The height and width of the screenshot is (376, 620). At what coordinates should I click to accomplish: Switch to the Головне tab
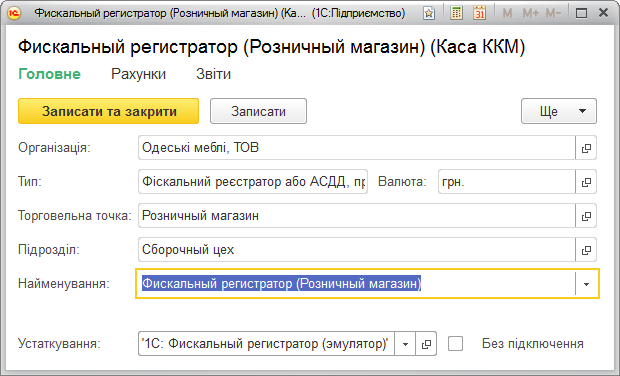49,74
